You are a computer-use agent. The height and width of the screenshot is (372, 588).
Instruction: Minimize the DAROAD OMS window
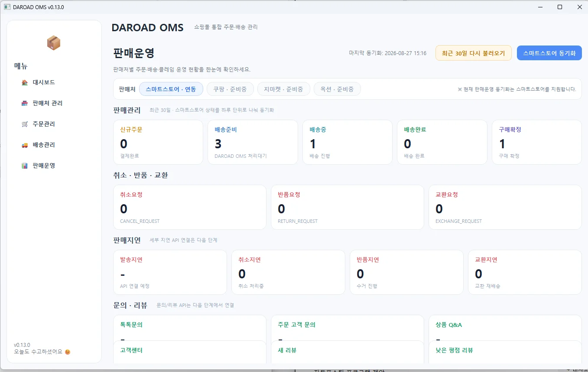pos(540,7)
